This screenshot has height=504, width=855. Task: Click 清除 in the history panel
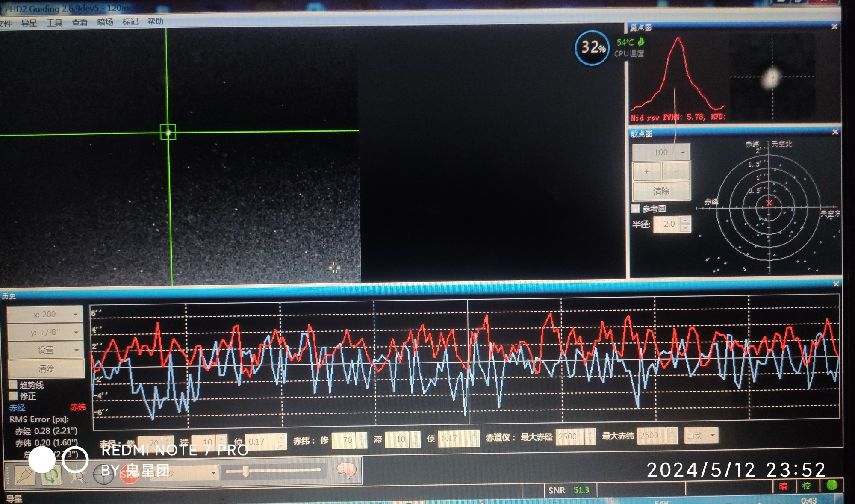pyautogui.click(x=46, y=368)
